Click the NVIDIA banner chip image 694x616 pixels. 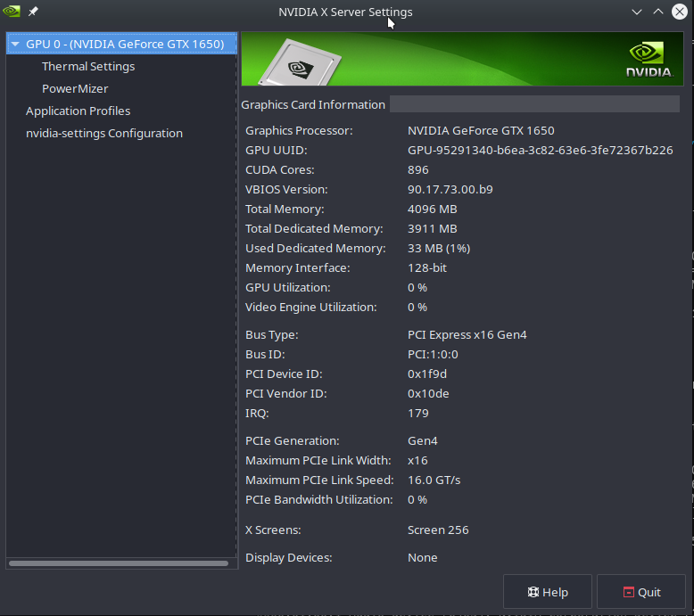(300, 62)
